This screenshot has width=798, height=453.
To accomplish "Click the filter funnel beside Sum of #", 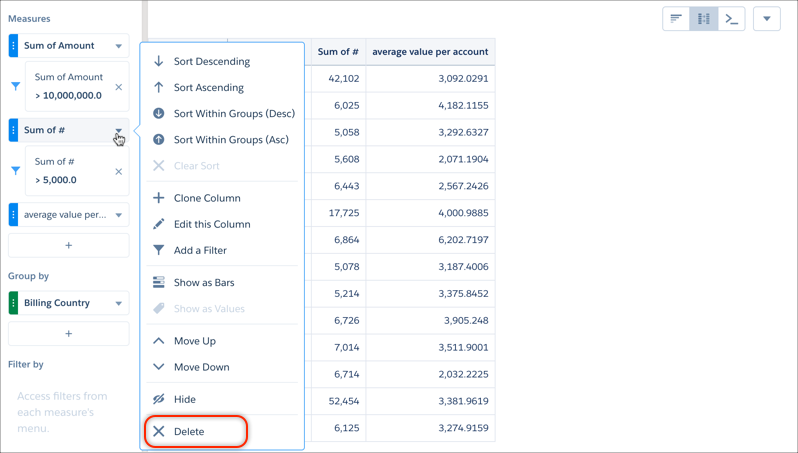I will 16,171.
